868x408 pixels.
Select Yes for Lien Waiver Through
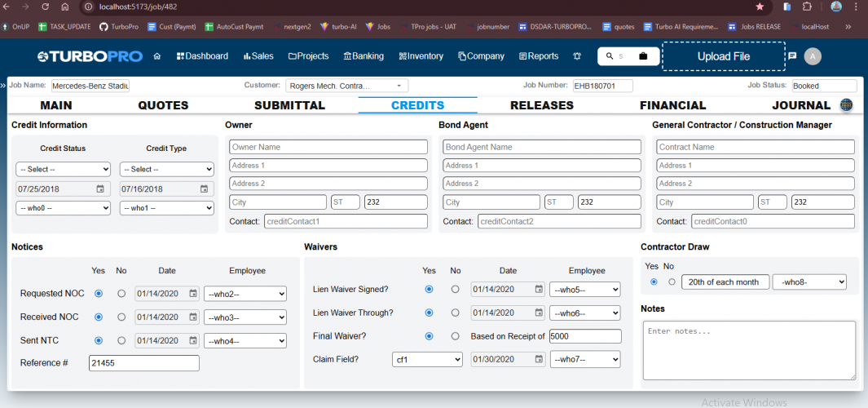(429, 313)
